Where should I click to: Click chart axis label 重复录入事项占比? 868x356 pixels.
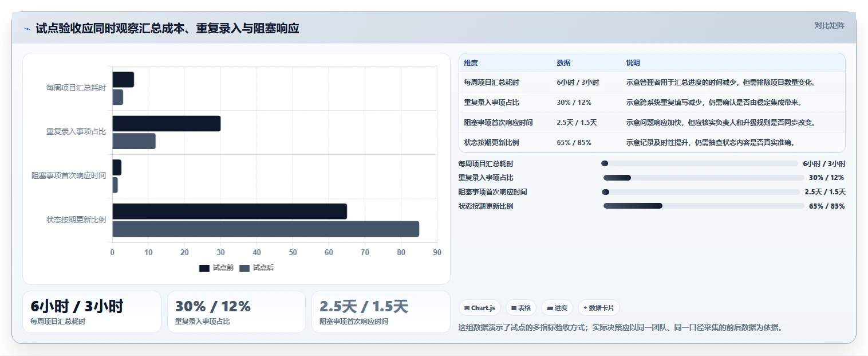pyautogui.click(x=76, y=132)
